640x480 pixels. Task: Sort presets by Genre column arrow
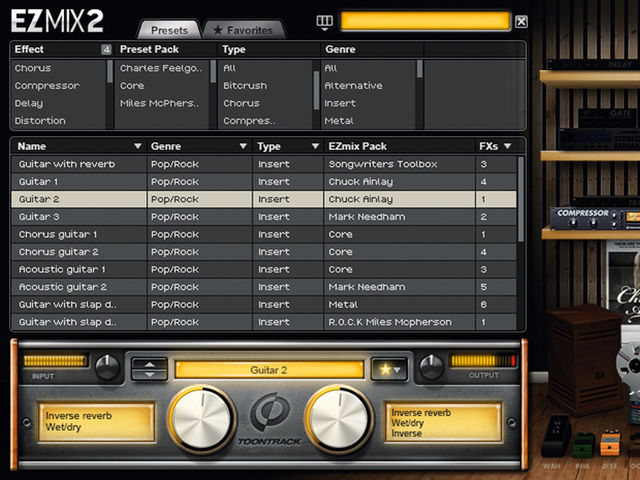tap(243, 146)
